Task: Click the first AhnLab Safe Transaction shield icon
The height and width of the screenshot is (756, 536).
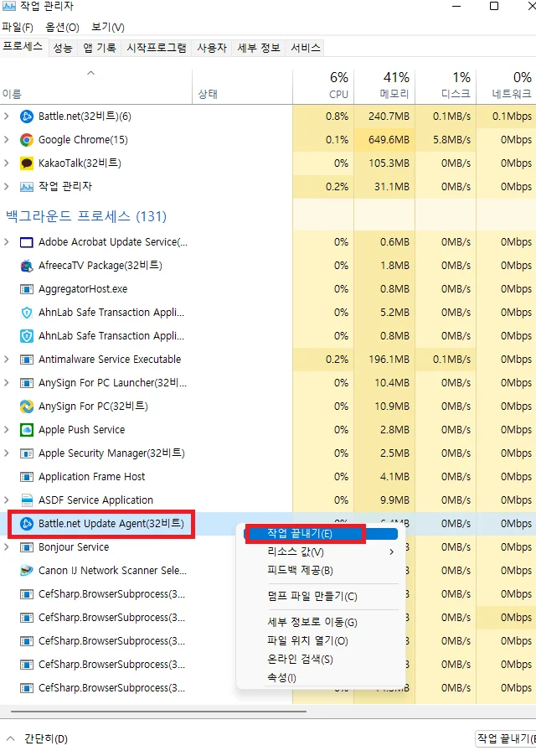Action: pyautogui.click(x=27, y=313)
